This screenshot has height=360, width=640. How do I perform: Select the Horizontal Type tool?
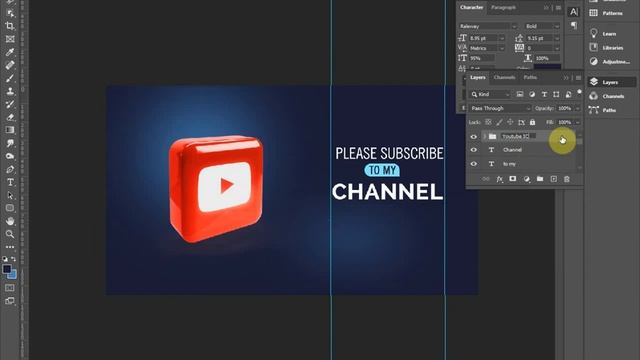(10, 182)
